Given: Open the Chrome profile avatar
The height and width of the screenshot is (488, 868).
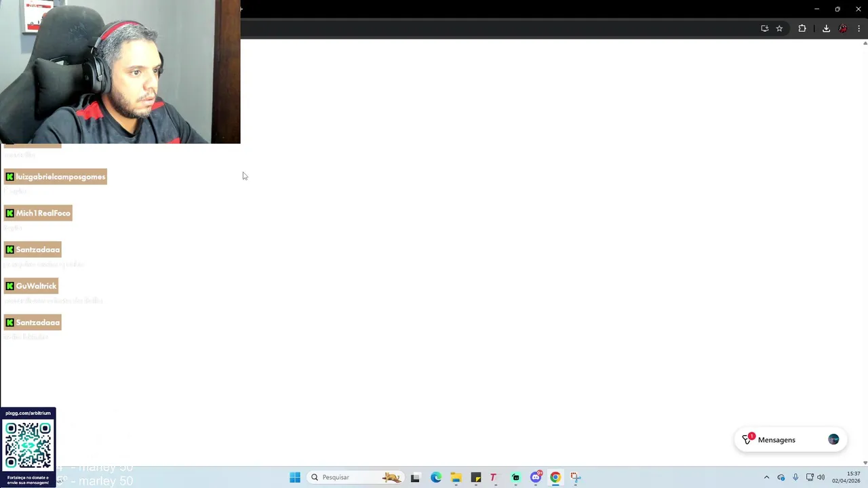Looking at the screenshot, I should pos(843,28).
